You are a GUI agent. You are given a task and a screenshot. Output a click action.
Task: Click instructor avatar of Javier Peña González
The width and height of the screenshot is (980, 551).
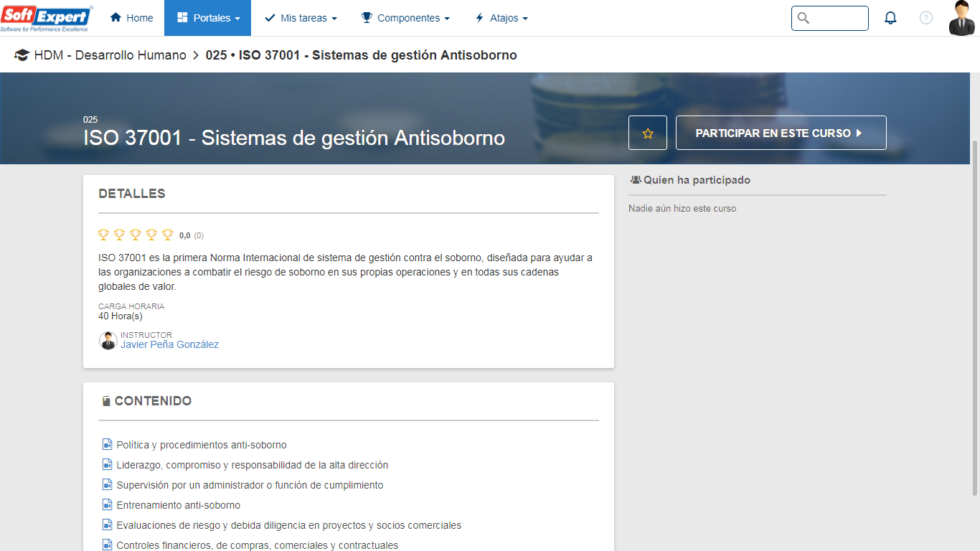pos(108,341)
